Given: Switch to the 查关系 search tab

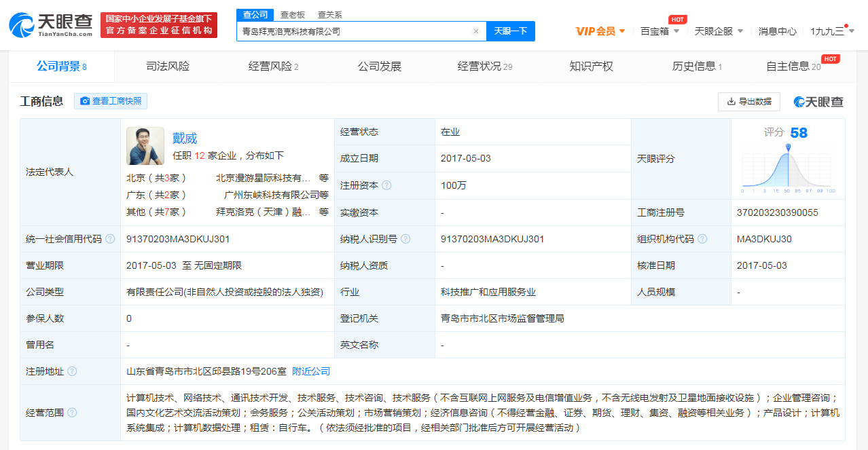Looking at the screenshot, I should pos(330,14).
